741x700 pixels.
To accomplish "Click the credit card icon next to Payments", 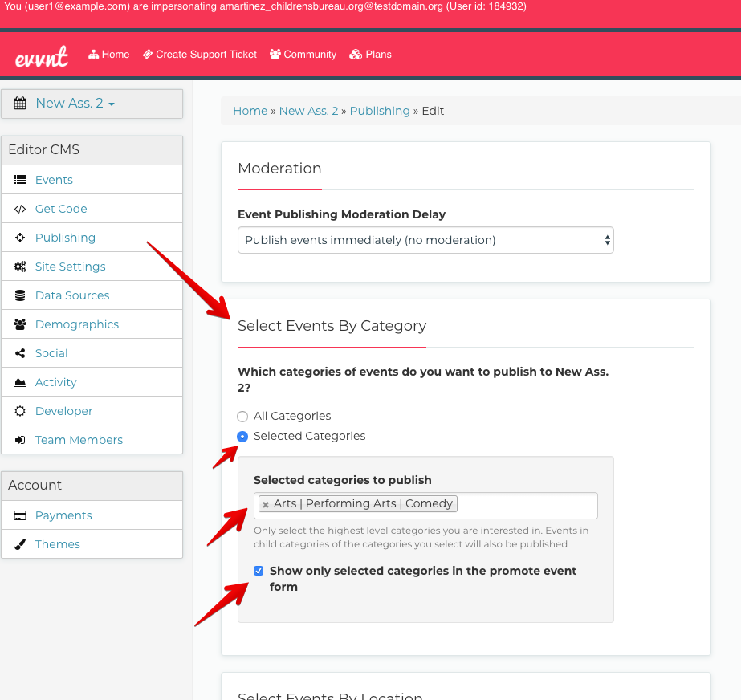I will click(20, 515).
